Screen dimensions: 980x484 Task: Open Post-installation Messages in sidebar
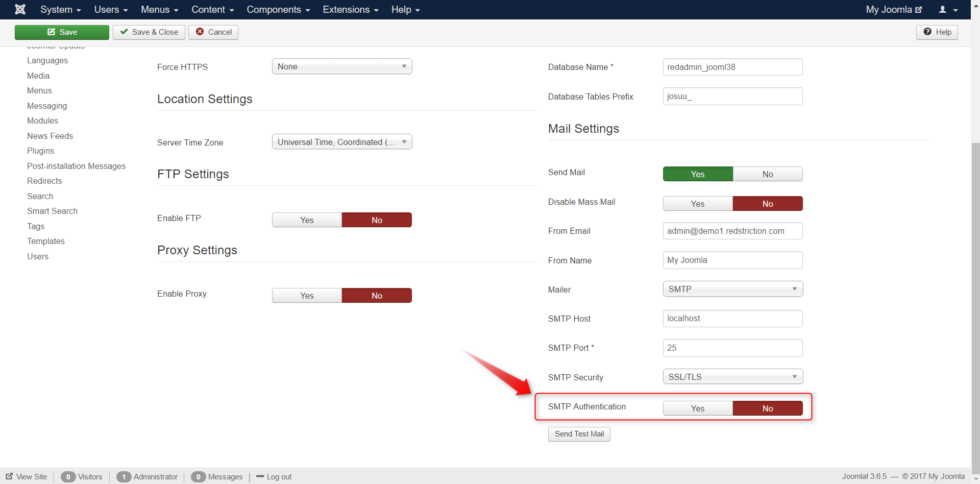click(77, 166)
